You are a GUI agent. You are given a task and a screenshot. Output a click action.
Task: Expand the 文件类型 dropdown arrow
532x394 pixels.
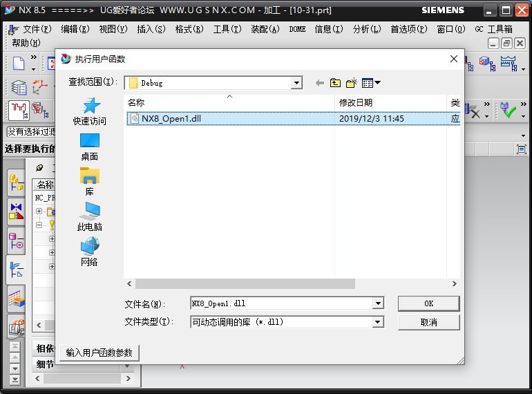click(x=378, y=322)
